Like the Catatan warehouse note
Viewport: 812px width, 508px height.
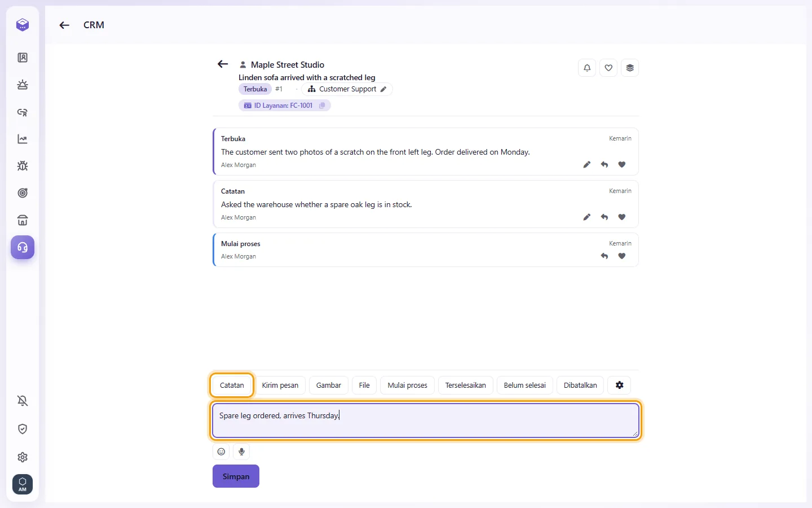click(x=622, y=217)
